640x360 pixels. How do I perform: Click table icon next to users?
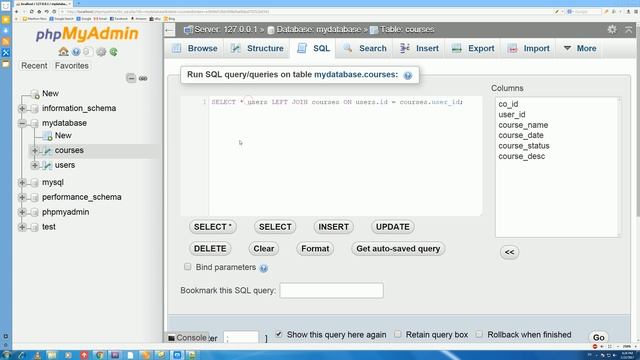(x=47, y=165)
